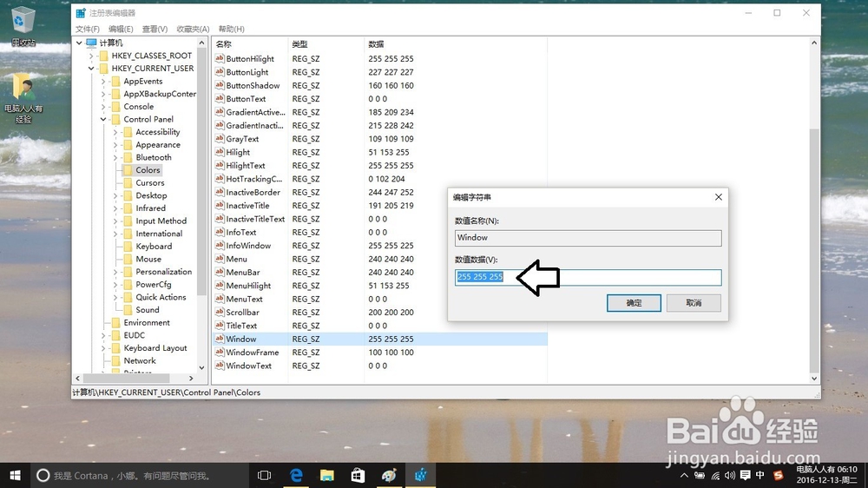Select the Personalization key
The image size is (868, 488).
pos(164,272)
